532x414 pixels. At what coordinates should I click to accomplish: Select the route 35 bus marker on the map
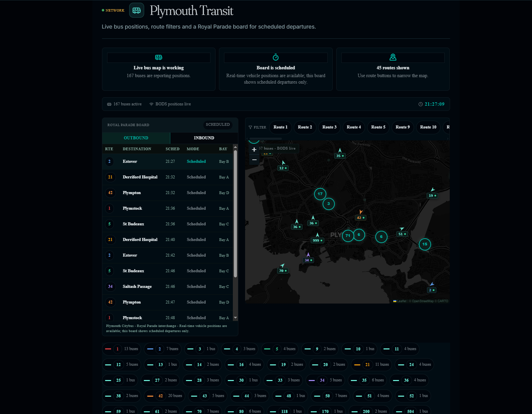pyautogui.click(x=340, y=156)
